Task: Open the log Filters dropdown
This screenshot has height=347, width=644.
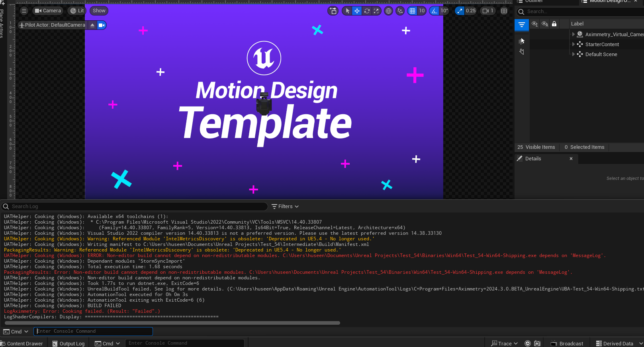Action: [x=285, y=207]
